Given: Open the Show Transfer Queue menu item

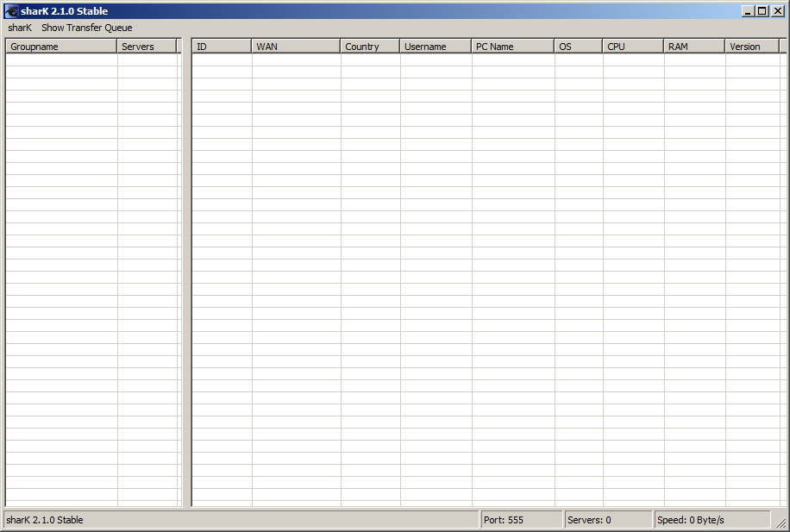Looking at the screenshot, I should pos(86,28).
